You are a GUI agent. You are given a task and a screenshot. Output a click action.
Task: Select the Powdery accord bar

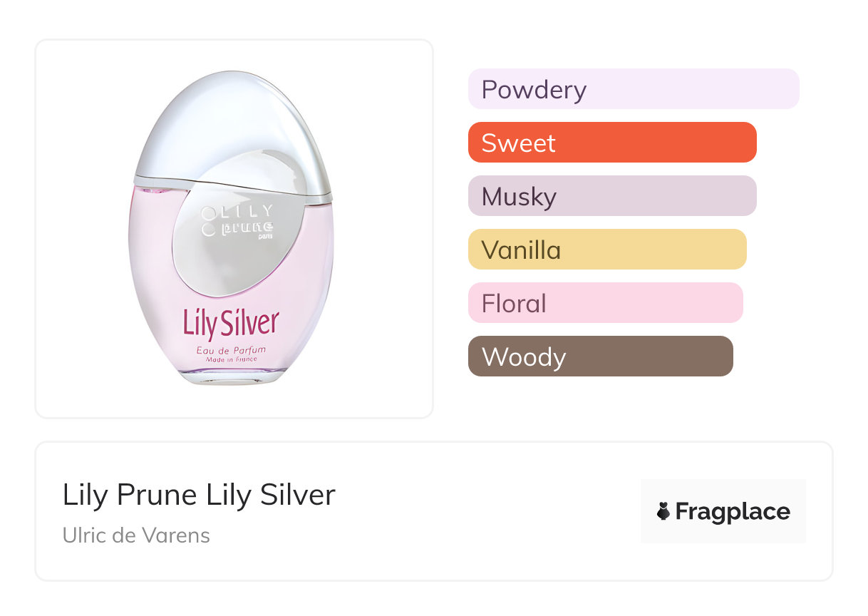(633, 89)
